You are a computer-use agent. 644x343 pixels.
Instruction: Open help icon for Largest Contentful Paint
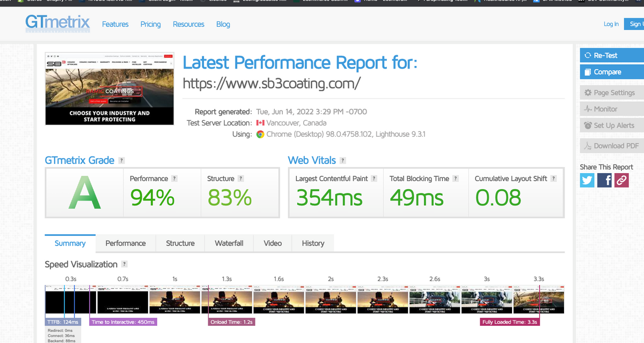(x=374, y=178)
